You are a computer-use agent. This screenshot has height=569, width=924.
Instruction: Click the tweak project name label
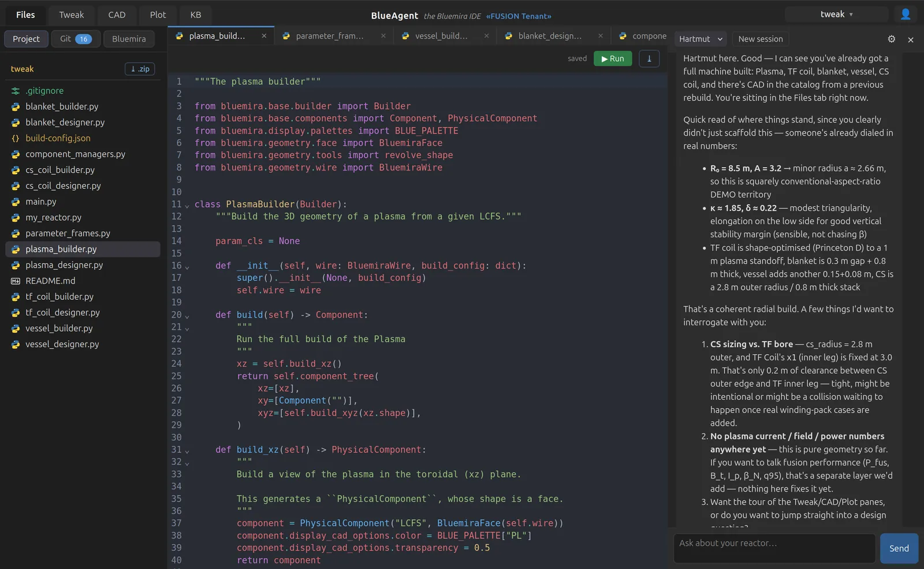(x=22, y=69)
